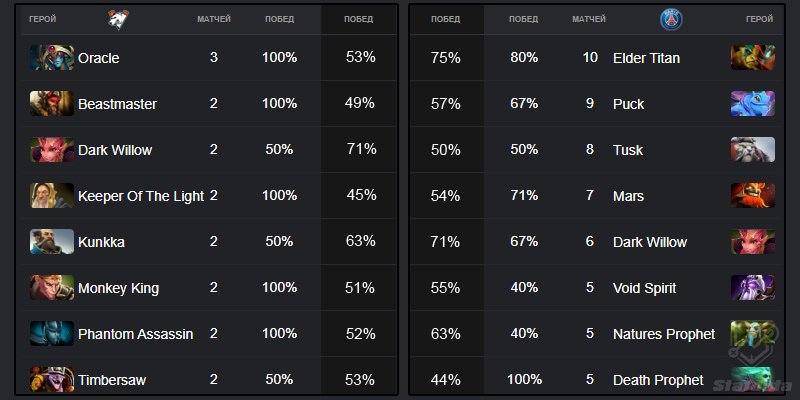The height and width of the screenshot is (400, 800).
Task: Click the left table ГЕРОЙ header
Action: point(42,19)
